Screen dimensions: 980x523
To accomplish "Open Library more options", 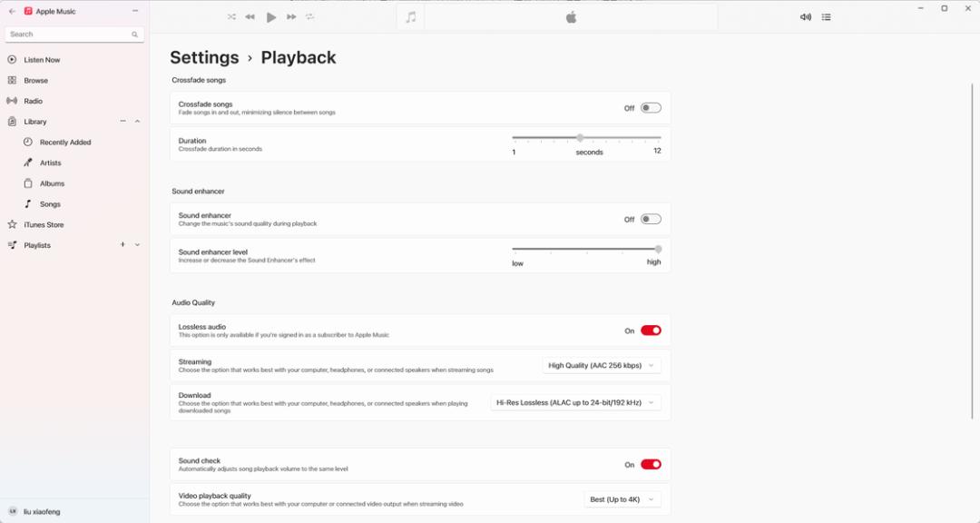I will point(123,122).
